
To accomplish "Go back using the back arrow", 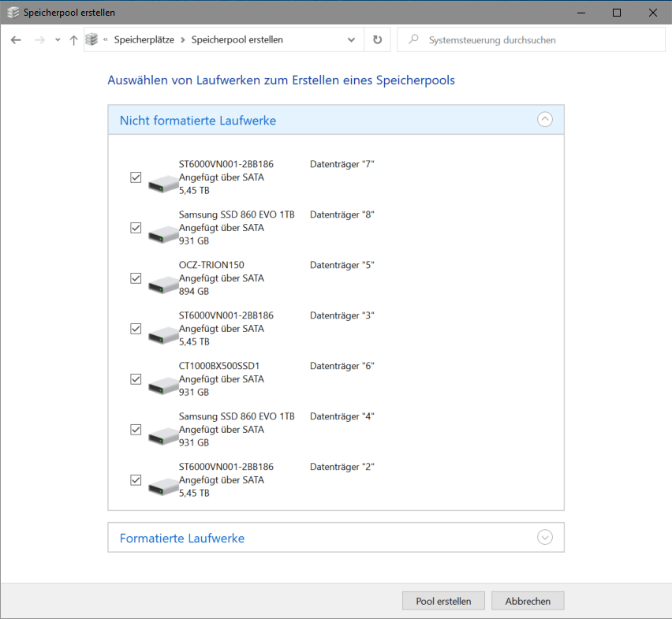I will [x=16, y=40].
